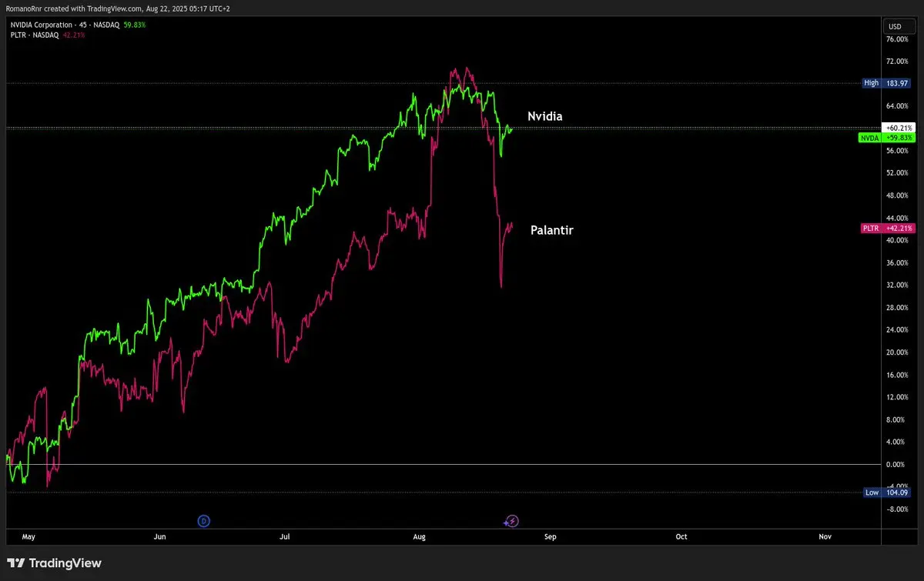Viewport: 924px width, 581px height.
Task: Click the 28.00% price scale value
Action: tap(897, 308)
